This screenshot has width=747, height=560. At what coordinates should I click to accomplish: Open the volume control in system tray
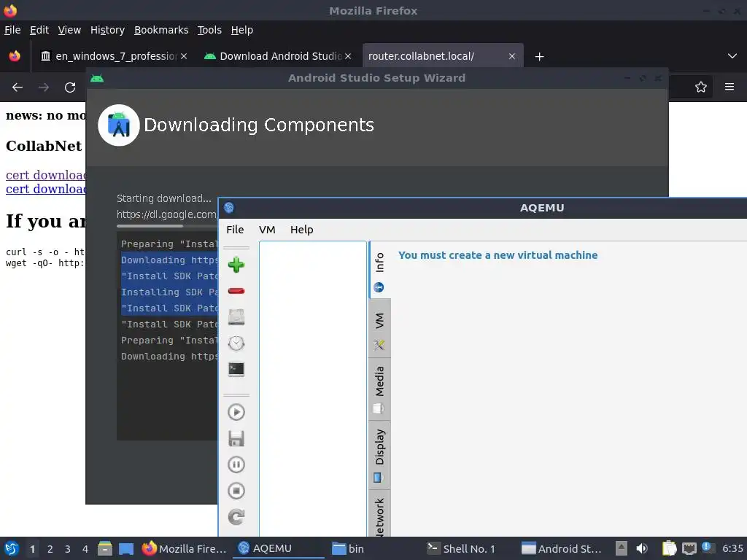(642, 548)
